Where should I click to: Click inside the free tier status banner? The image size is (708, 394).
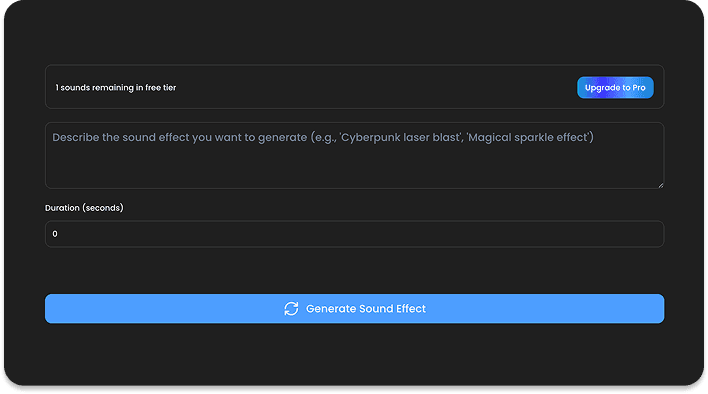coord(354,87)
